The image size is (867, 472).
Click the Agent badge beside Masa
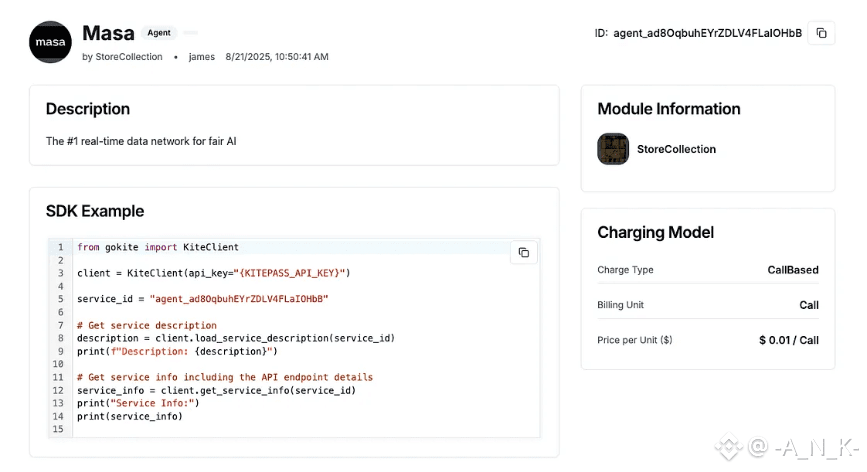[159, 33]
